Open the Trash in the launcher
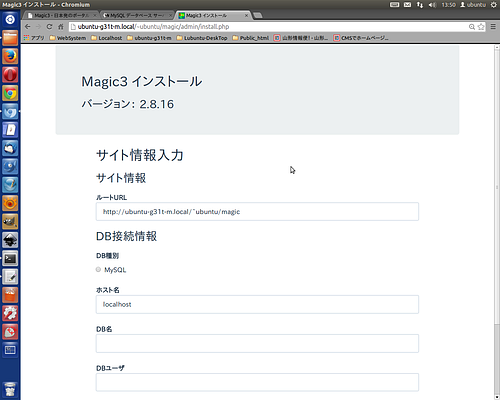This screenshot has width=500, height=400. pyautogui.click(x=10, y=389)
